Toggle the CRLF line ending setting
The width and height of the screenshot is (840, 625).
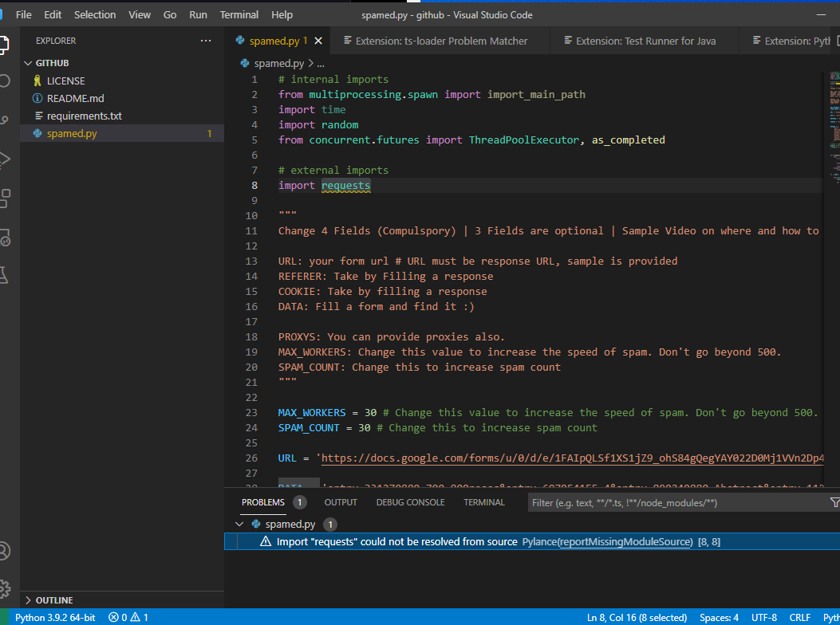(799, 617)
